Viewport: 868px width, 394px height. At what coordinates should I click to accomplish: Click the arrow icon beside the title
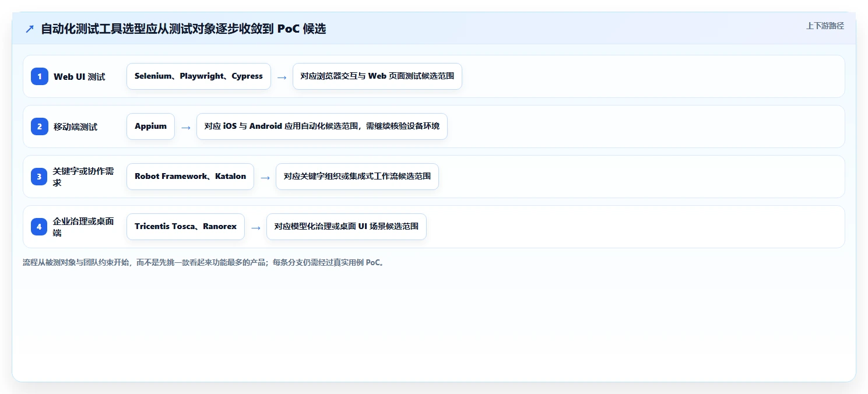tap(29, 29)
